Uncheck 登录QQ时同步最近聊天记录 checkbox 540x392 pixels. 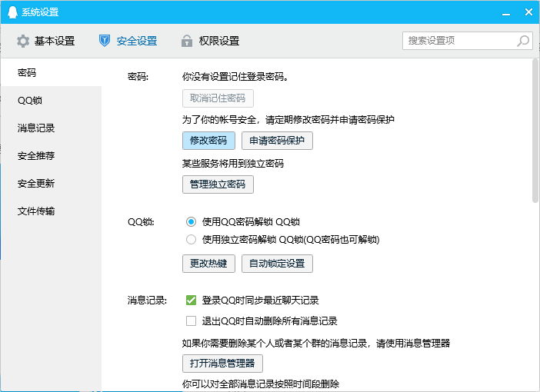tap(191, 300)
